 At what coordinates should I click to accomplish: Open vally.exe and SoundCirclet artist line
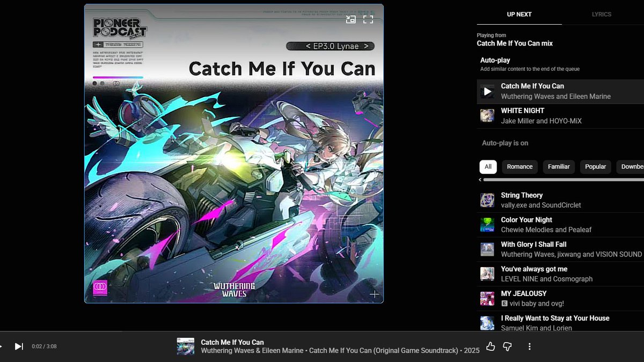click(541, 205)
